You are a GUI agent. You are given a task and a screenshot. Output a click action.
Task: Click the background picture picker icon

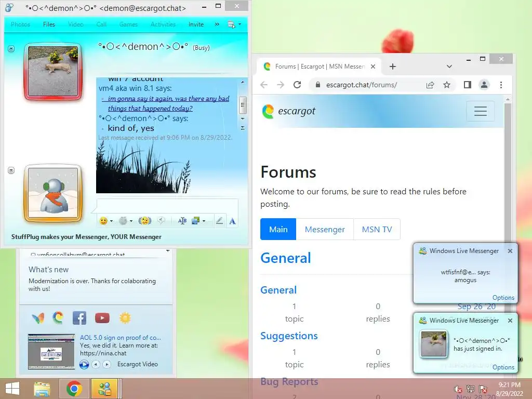[x=196, y=221]
